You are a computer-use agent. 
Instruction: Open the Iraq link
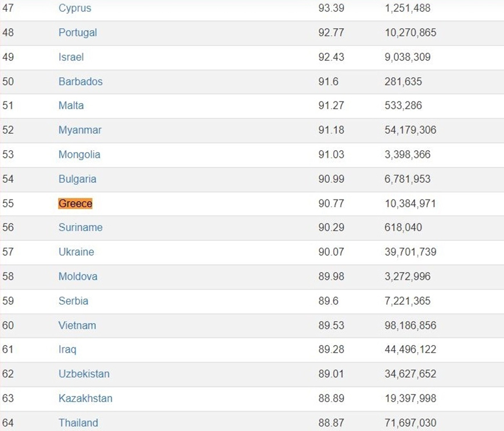point(67,349)
